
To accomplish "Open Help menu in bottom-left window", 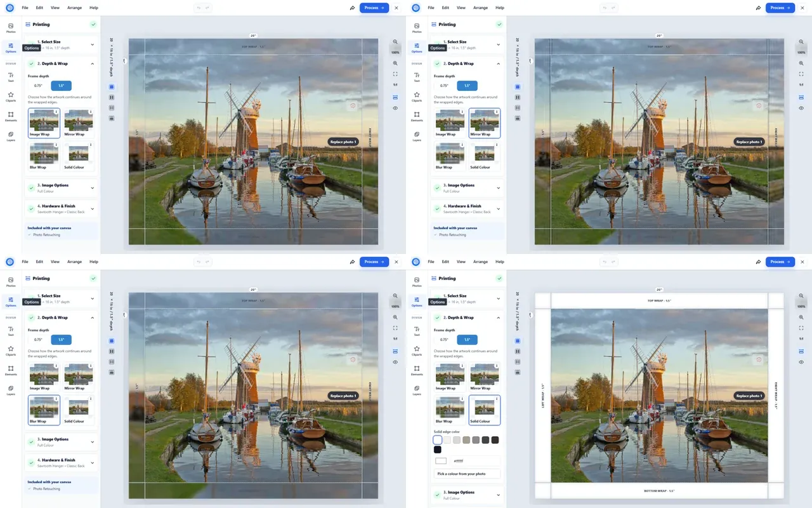I will tap(94, 262).
